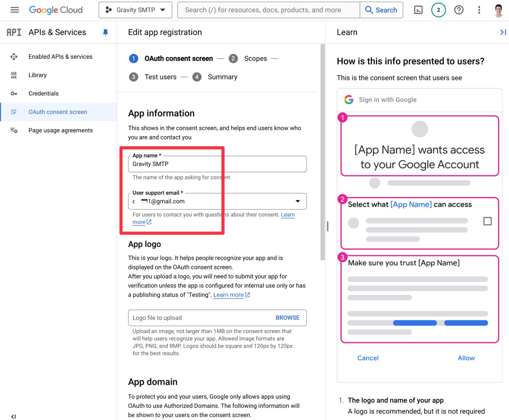The image size is (509, 420).
Task: Click the Credentials key icon
Action: 14,94
